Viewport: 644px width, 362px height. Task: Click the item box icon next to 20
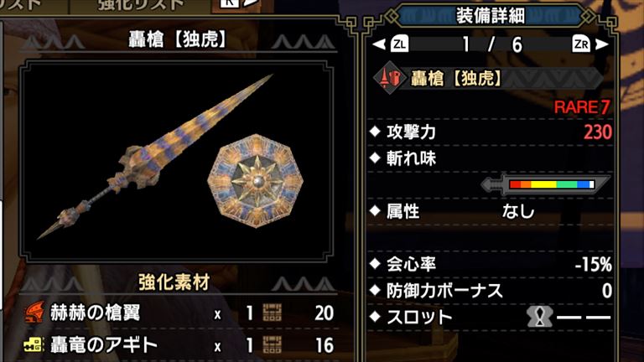click(x=272, y=313)
